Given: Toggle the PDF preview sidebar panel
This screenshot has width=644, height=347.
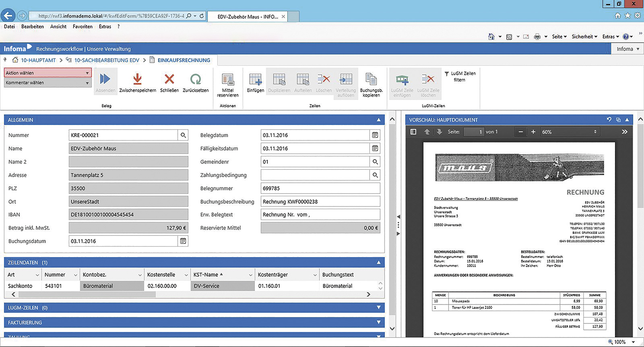Looking at the screenshot, I should [x=413, y=132].
